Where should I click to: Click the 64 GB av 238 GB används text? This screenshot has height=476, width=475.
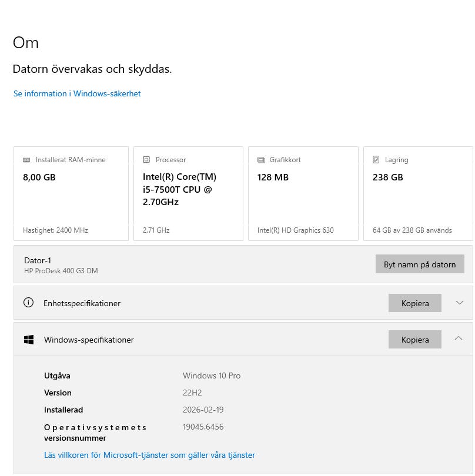tap(412, 230)
